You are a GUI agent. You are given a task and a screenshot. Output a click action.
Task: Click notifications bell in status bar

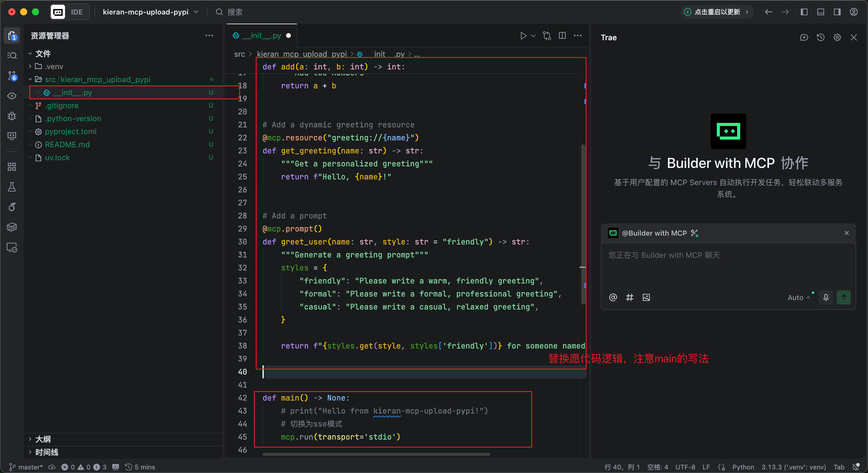click(x=856, y=467)
